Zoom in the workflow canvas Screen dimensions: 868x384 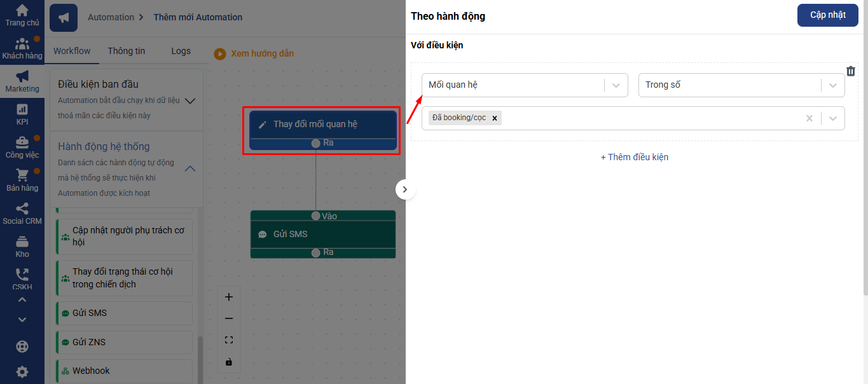point(229,297)
